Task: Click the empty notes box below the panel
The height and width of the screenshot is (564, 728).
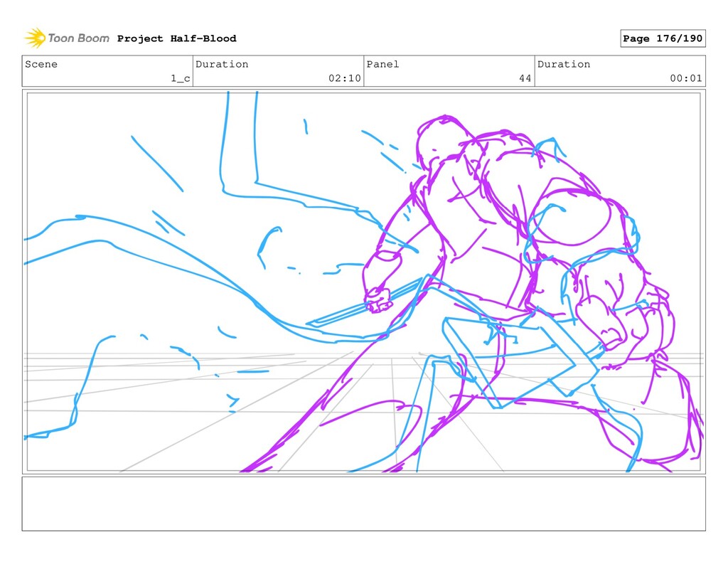Action: coord(363,504)
